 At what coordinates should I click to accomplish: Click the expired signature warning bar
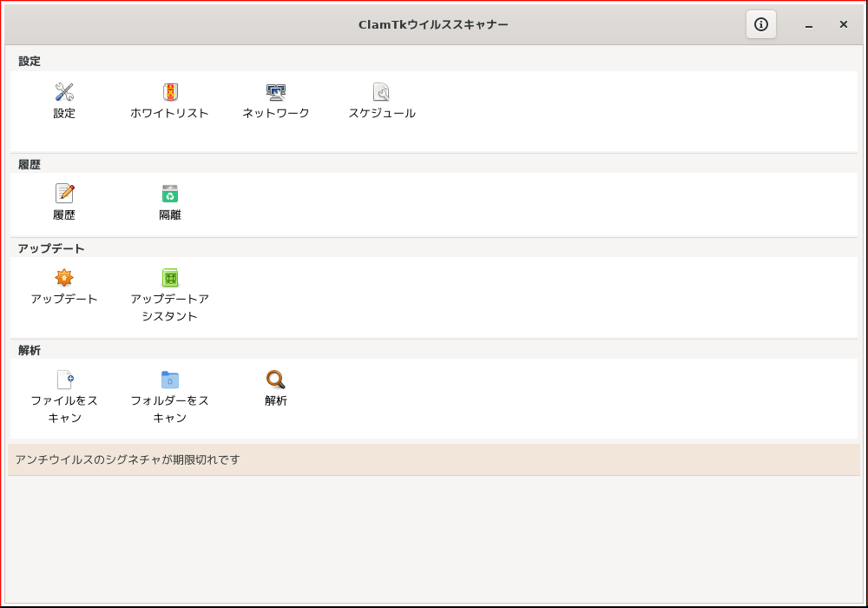click(x=434, y=459)
